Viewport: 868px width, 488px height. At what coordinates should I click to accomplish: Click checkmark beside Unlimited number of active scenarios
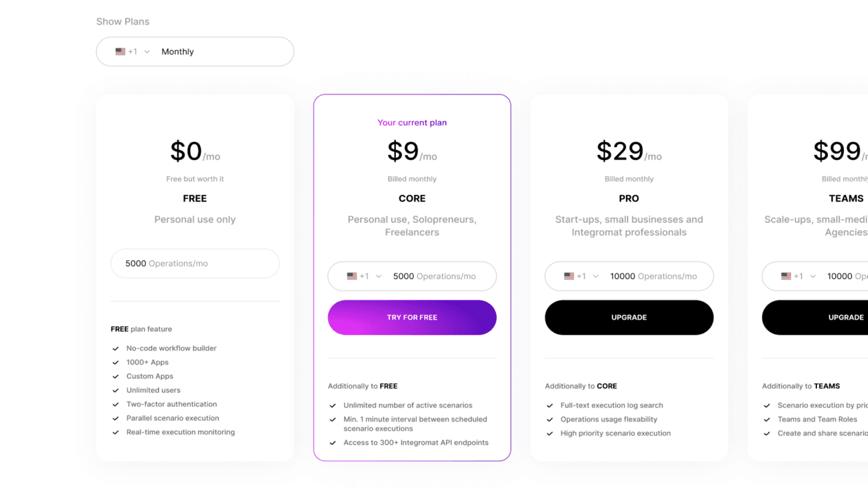click(x=333, y=406)
